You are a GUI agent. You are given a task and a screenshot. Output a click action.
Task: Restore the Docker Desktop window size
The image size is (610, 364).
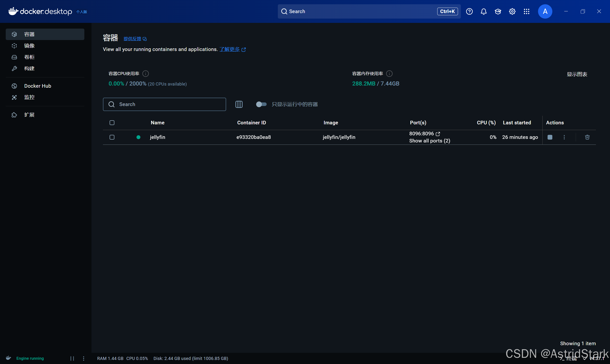pos(583,11)
